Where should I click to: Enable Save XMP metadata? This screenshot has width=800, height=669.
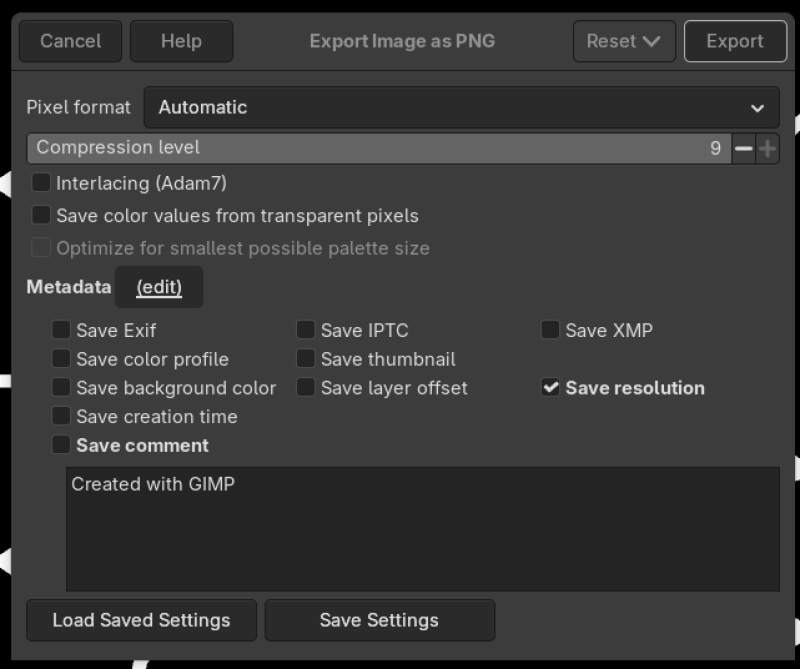click(549, 330)
